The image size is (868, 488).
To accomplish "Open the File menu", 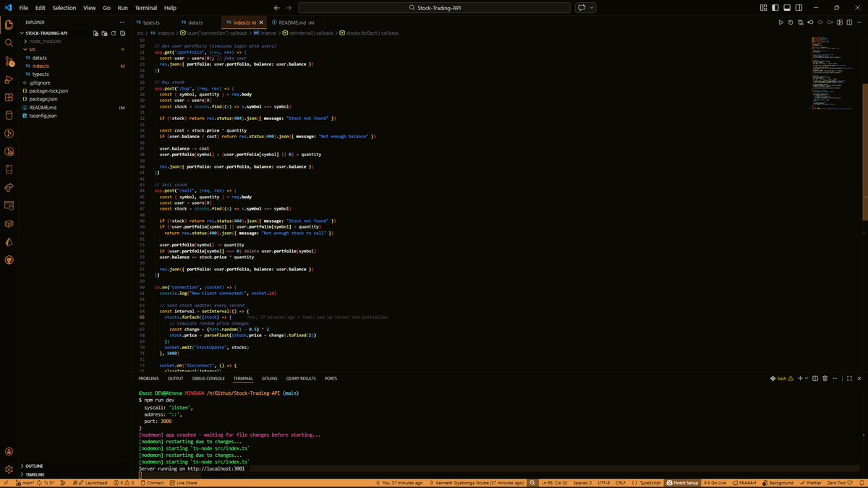I will click(24, 7).
